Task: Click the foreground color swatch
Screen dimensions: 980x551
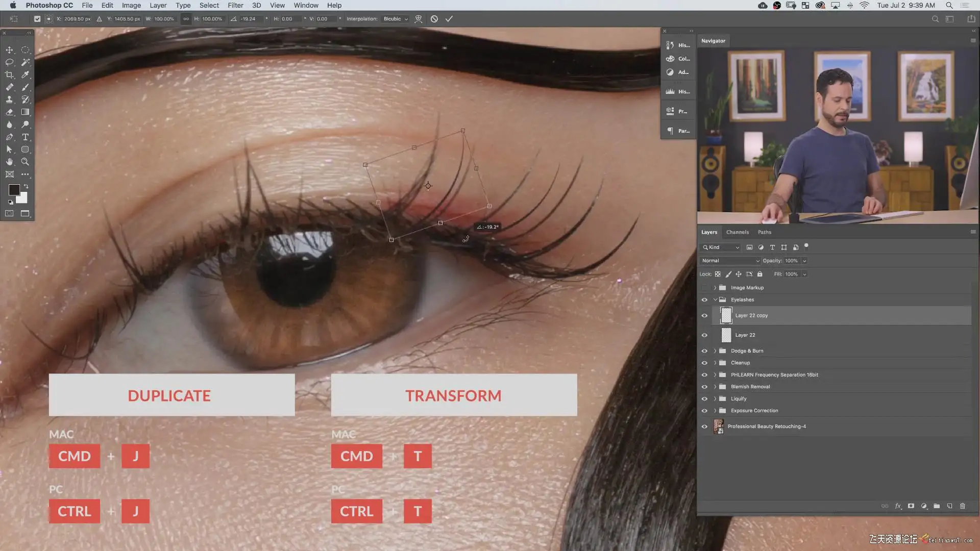Action: point(14,190)
